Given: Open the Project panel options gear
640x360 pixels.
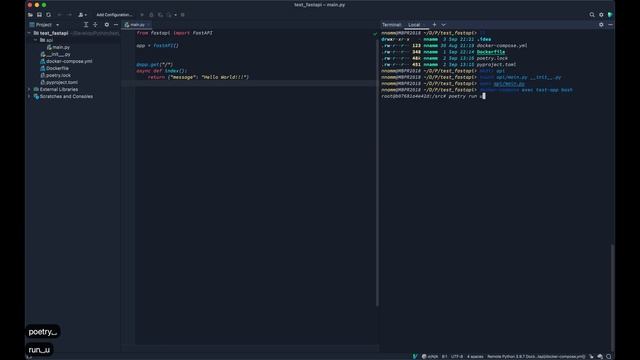Looking at the screenshot, I should tap(107, 25).
